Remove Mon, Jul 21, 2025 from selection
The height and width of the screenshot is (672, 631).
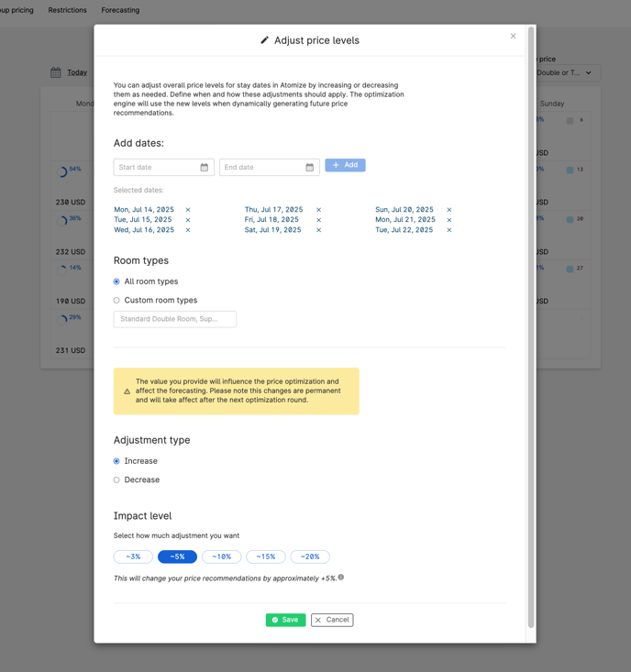449,220
